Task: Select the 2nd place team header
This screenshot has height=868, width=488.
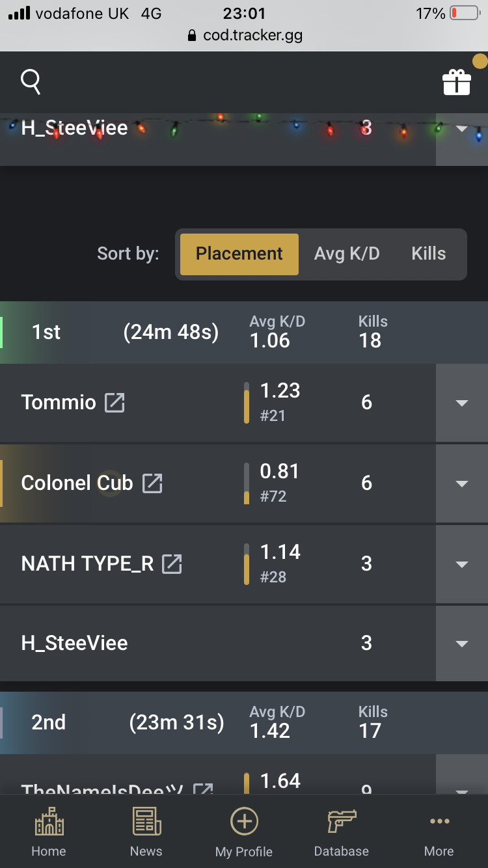Action: click(244, 722)
